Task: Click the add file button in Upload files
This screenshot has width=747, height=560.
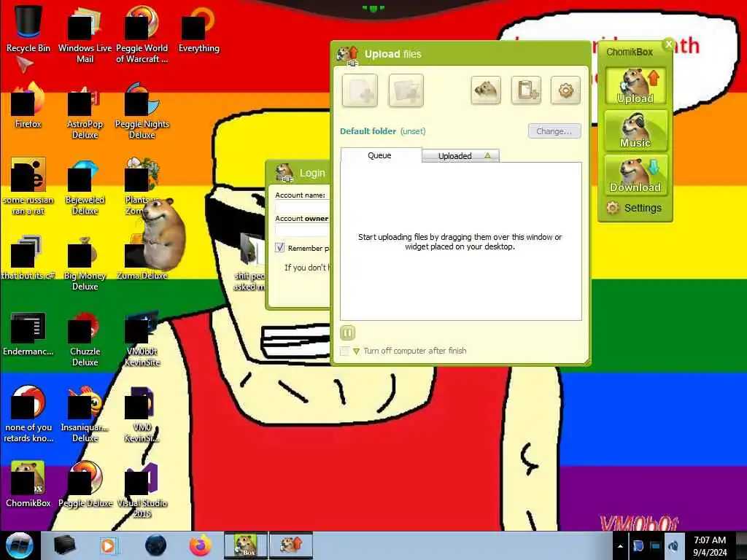Action: 360,90
